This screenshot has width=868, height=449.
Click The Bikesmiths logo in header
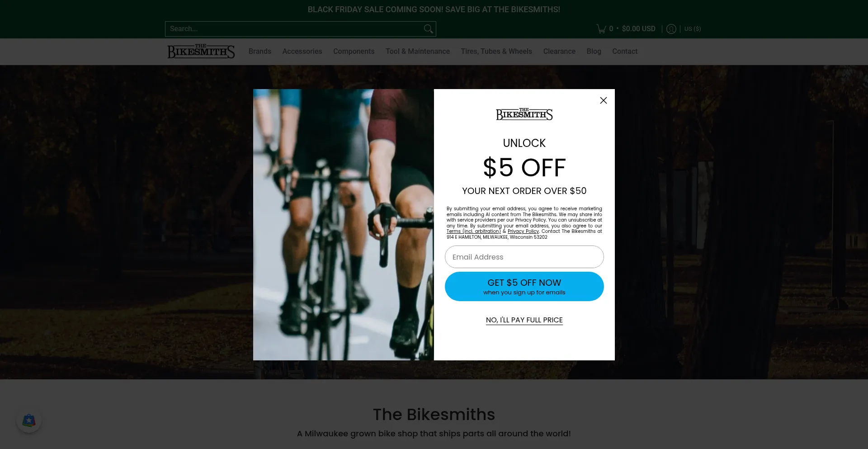point(201,52)
